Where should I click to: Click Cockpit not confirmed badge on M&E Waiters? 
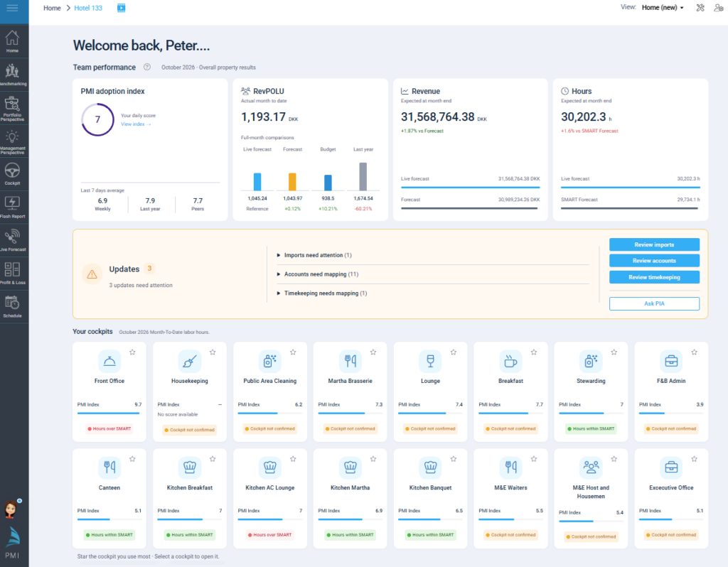pyautogui.click(x=510, y=535)
